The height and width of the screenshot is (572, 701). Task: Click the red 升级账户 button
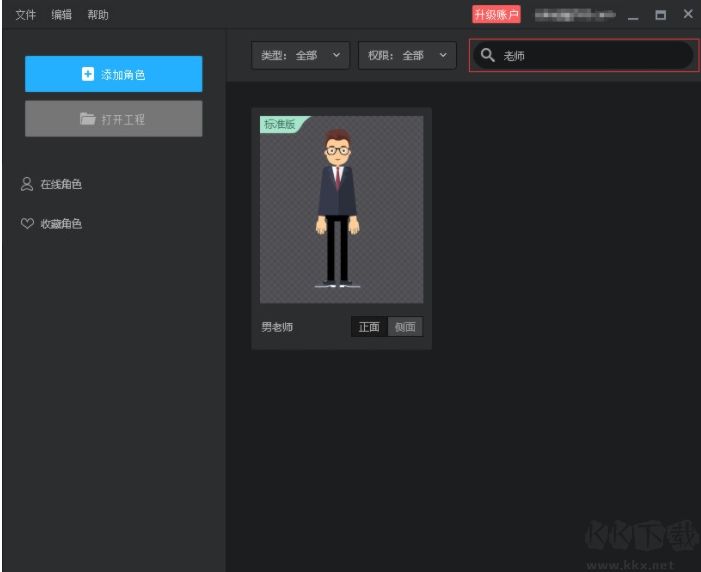click(496, 15)
